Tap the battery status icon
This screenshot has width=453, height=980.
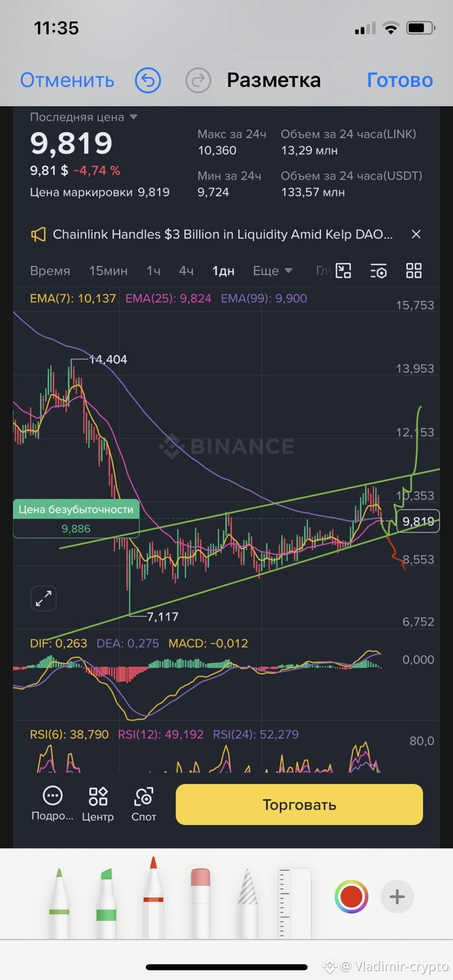pos(421,28)
